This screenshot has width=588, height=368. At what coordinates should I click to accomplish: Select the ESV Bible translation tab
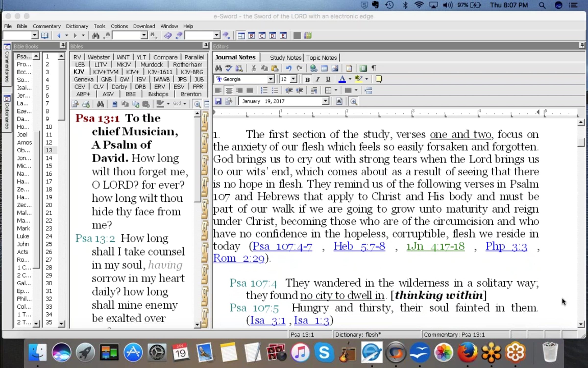point(179,87)
